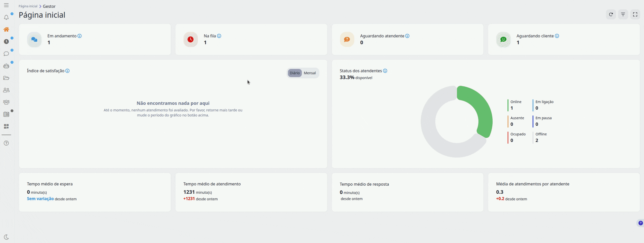Toggle dark mode moon icon
Screen dimensions: 644x243
(6, 237)
